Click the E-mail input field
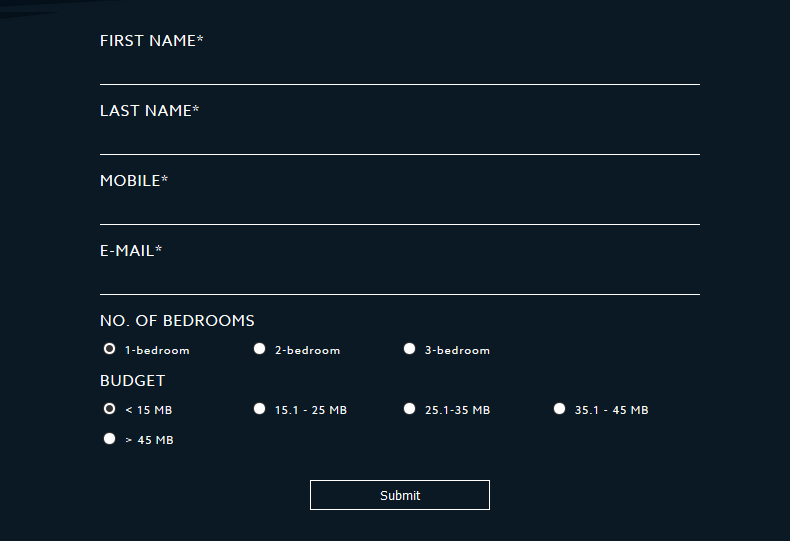Viewport: 790px width, 541px height. tap(400, 280)
